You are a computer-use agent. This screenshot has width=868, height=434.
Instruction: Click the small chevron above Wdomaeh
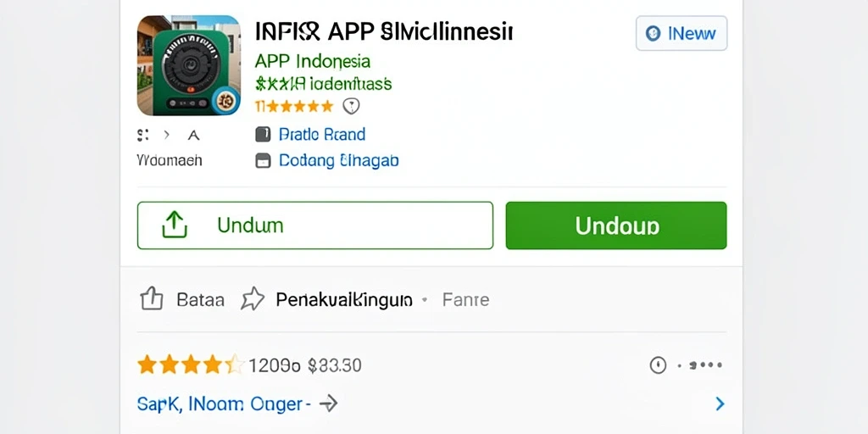coord(167,135)
